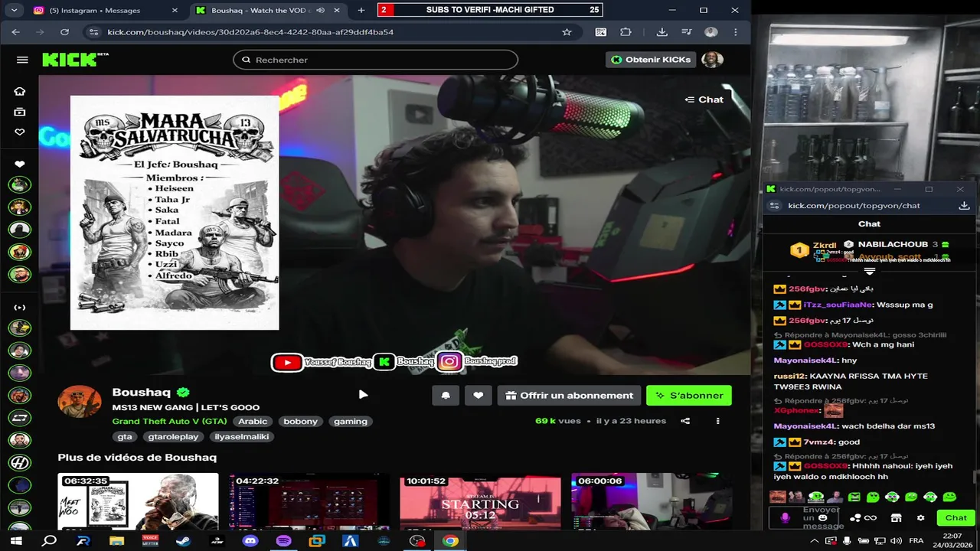Open 10:01:52 Starting video thumbnail

[x=480, y=501]
